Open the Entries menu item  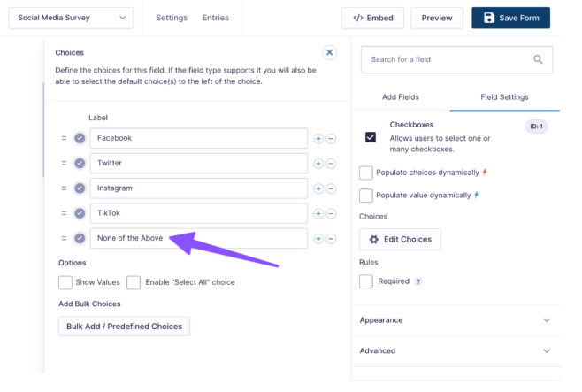point(215,18)
